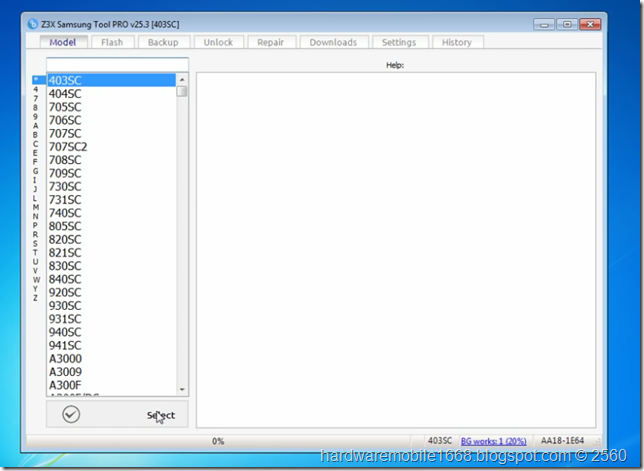Viewport: 644px width, 471px height.
Task: Jump to models starting with 9
Action: (36, 116)
